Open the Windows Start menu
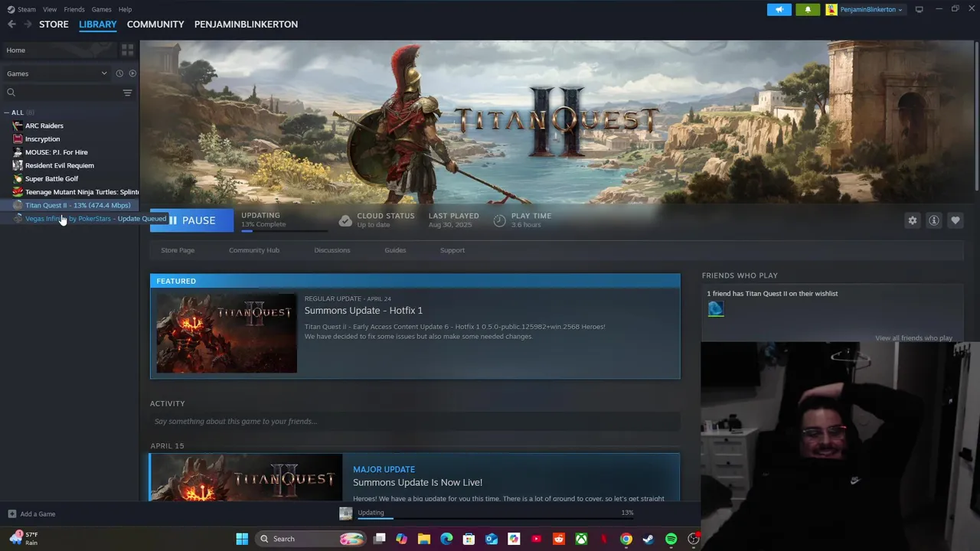The height and width of the screenshot is (551, 980). (242, 539)
